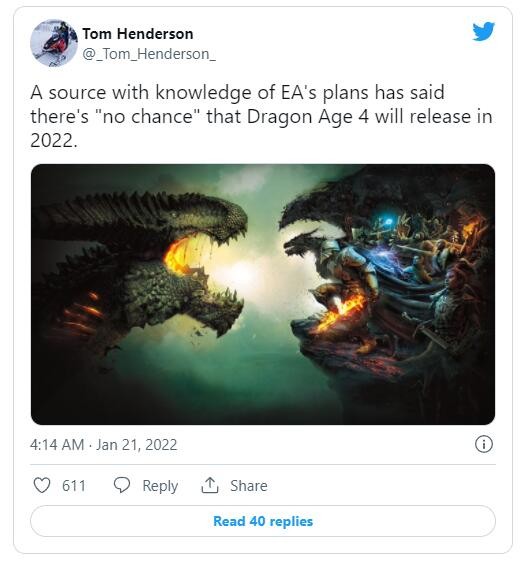Click the Reply label

160,486
